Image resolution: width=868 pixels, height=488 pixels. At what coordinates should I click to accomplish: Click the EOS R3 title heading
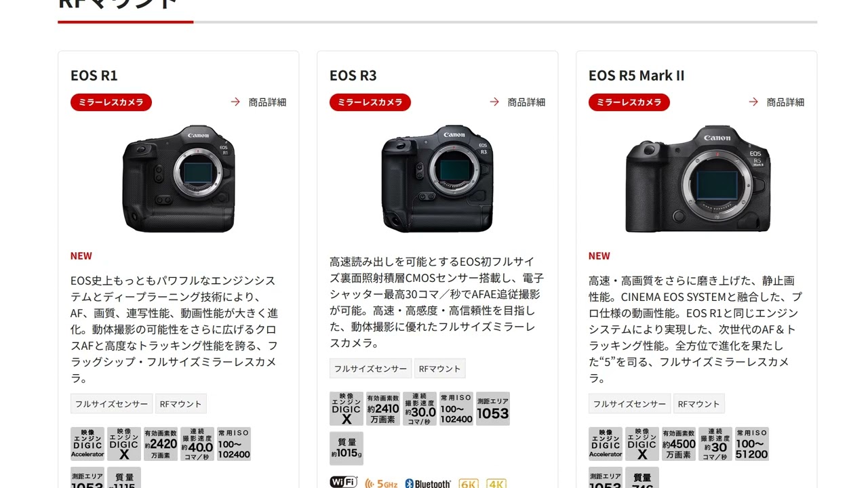pyautogui.click(x=353, y=75)
